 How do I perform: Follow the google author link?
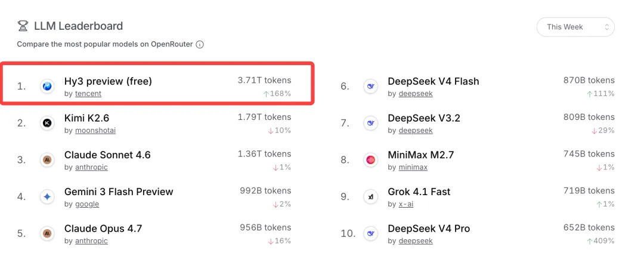click(87, 205)
